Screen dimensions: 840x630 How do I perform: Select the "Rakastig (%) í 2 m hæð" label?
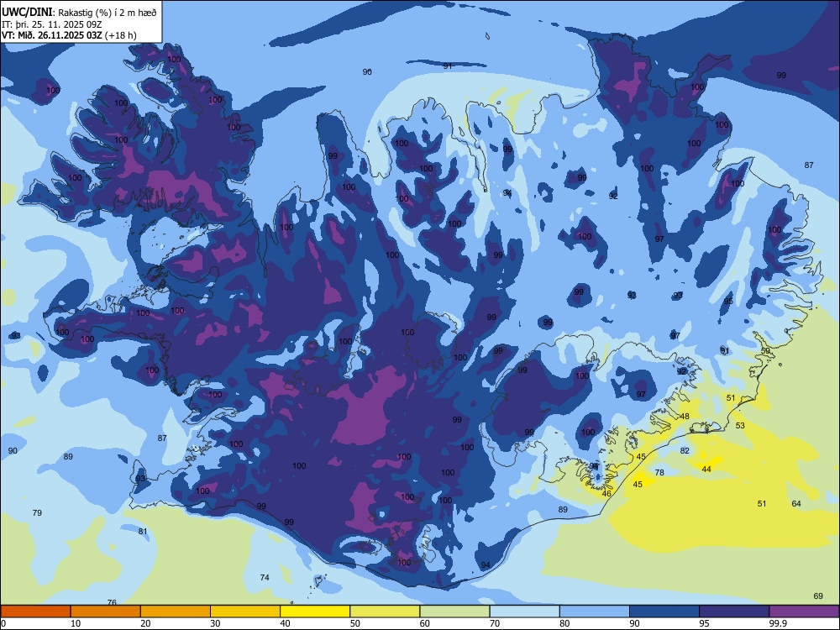(108, 13)
